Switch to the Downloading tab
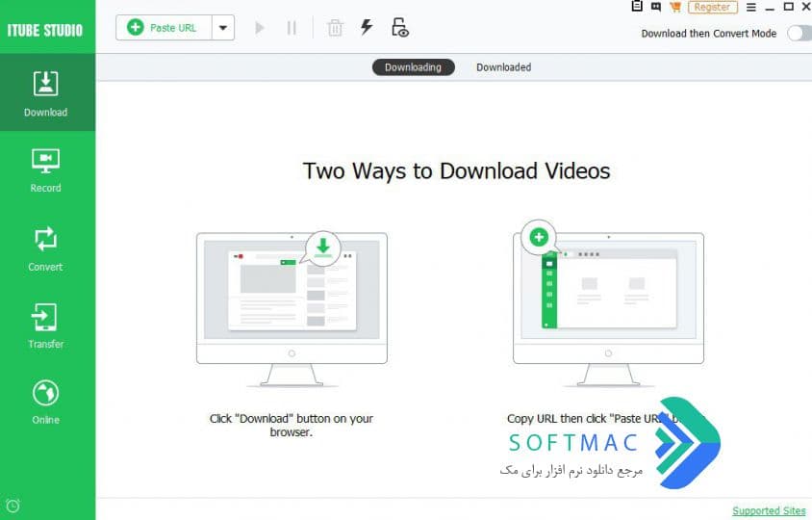This screenshot has height=520, width=812. click(414, 67)
